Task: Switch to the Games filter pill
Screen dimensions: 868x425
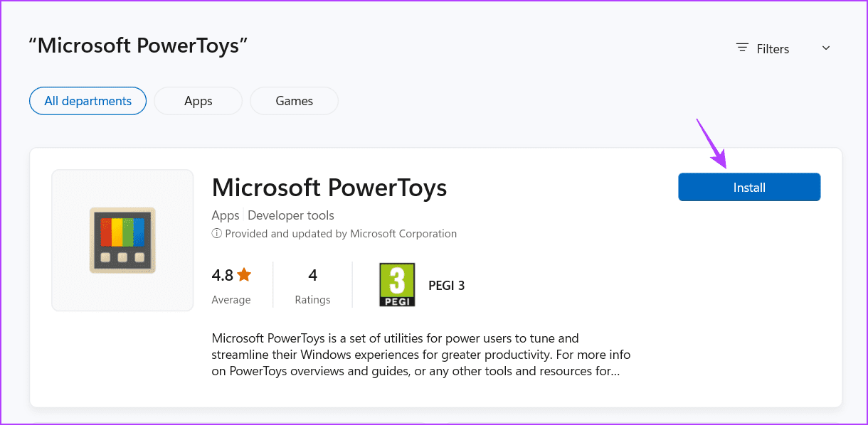Action: point(295,101)
